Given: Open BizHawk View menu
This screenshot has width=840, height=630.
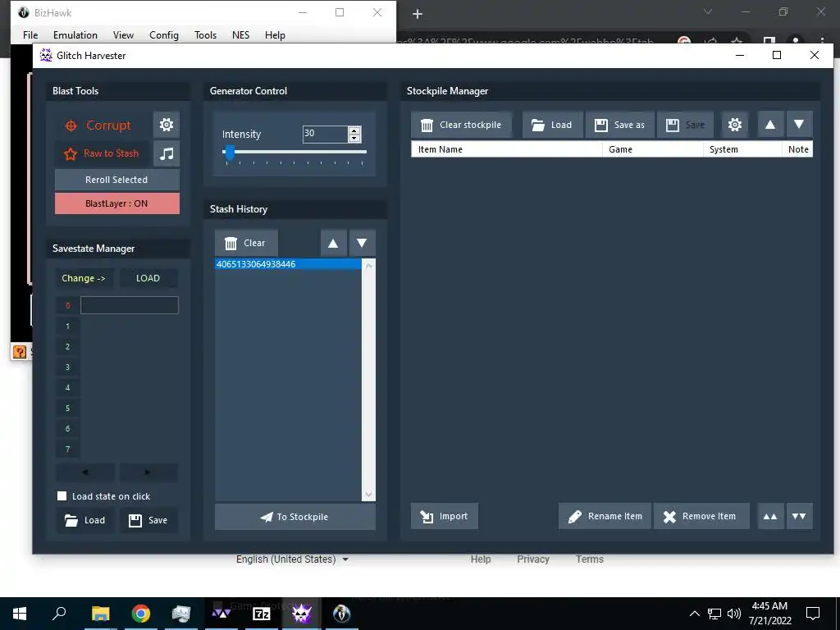Looking at the screenshot, I should pyautogui.click(x=123, y=35).
